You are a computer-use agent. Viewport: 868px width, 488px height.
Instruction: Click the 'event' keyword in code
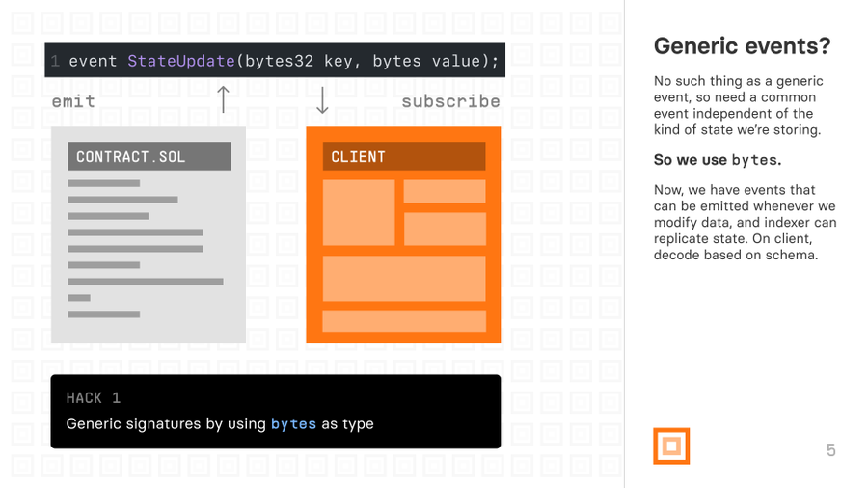click(93, 61)
